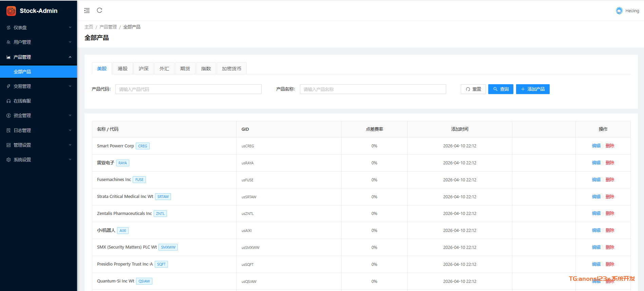Delete the Fusemachines Inc row
The width and height of the screenshot is (644, 291).
(x=610, y=180)
